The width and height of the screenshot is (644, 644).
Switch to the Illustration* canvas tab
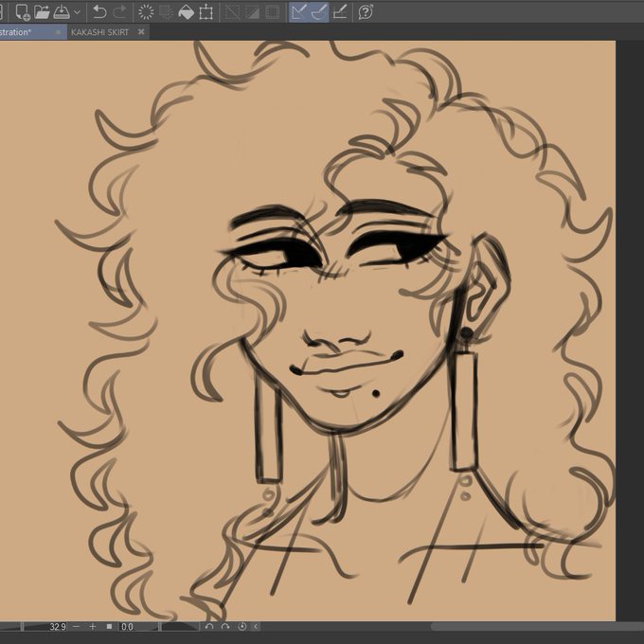[x=33, y=32]
